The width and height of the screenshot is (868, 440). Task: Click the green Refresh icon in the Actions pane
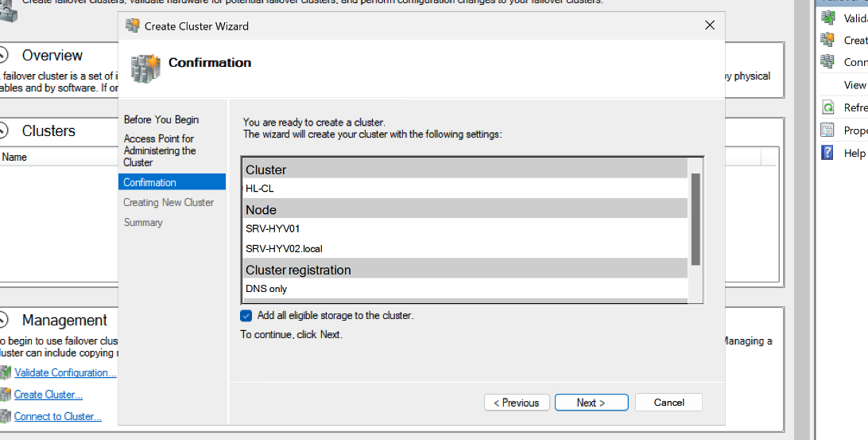coord(828,107)
